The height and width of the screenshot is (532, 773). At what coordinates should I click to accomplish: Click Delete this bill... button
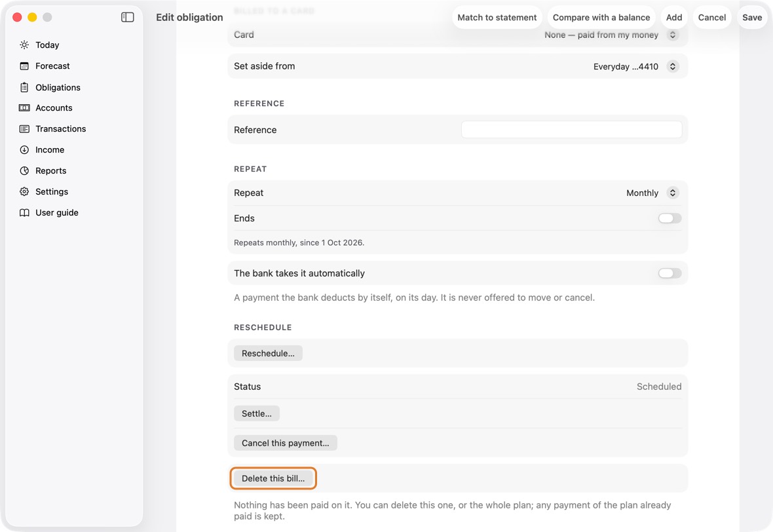273,478
